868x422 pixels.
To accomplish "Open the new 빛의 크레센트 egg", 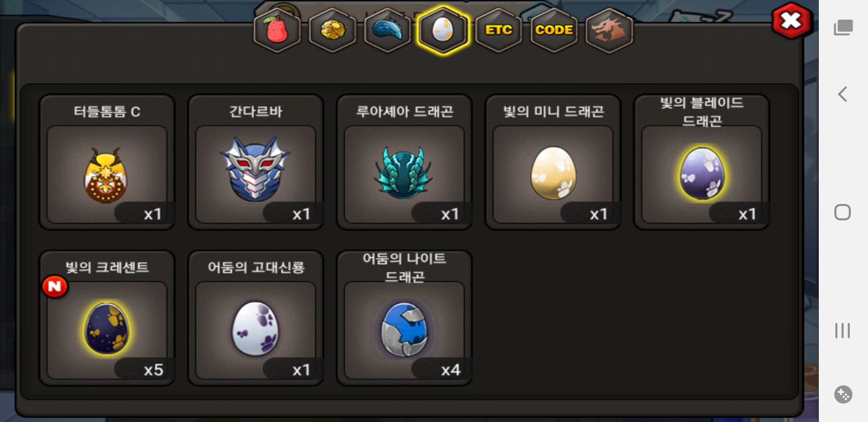I will point(107,318).
